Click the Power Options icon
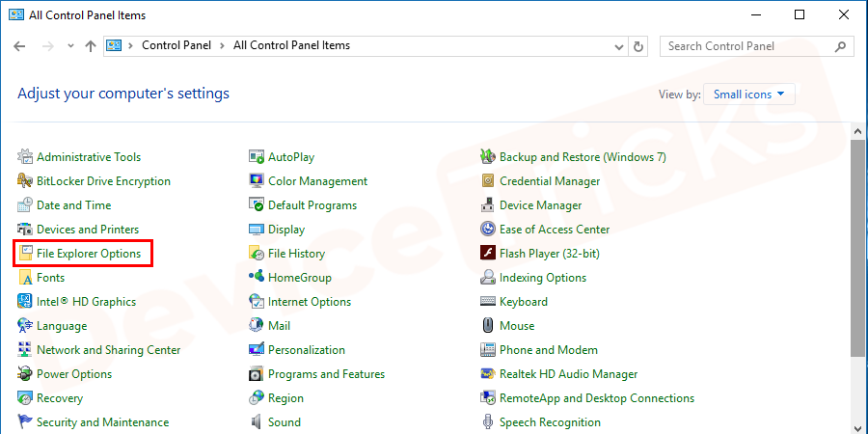The height and width of the screenshot is (434, 868). (x=25, y=374)
